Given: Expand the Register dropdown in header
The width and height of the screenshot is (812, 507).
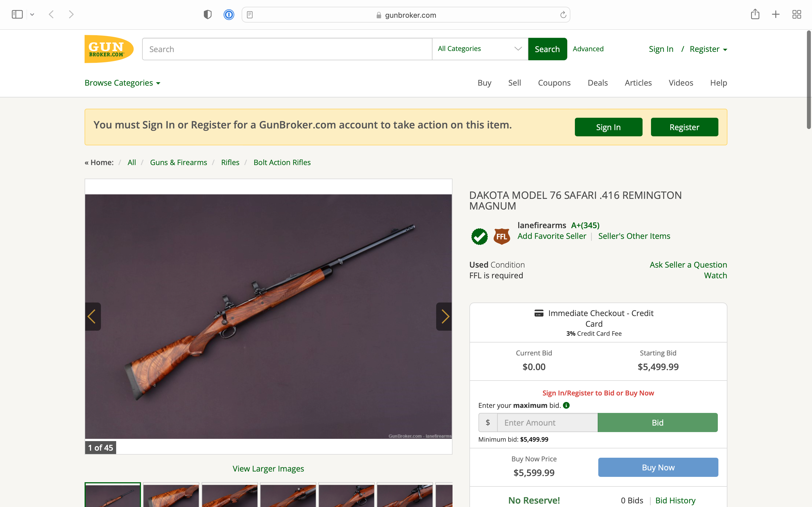Looking at the screenshot, I should tap(708, 49).
